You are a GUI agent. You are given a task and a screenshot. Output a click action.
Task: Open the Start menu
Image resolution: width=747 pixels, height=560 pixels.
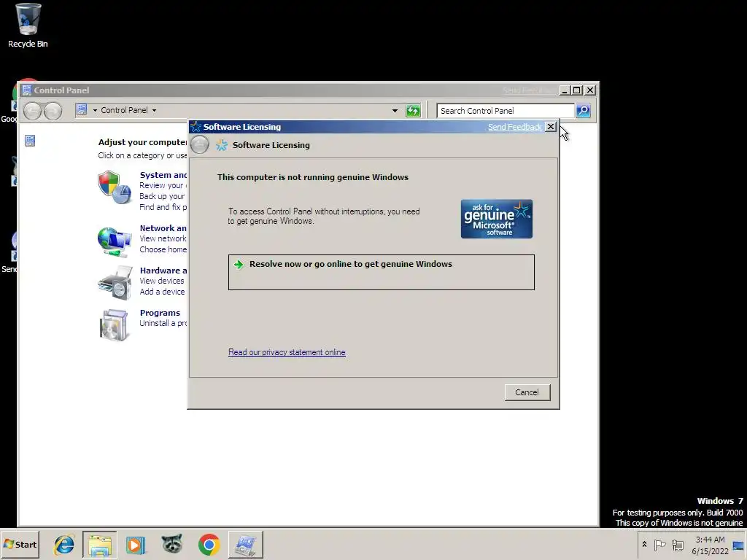pyautogui.click(x=20, y=544)
